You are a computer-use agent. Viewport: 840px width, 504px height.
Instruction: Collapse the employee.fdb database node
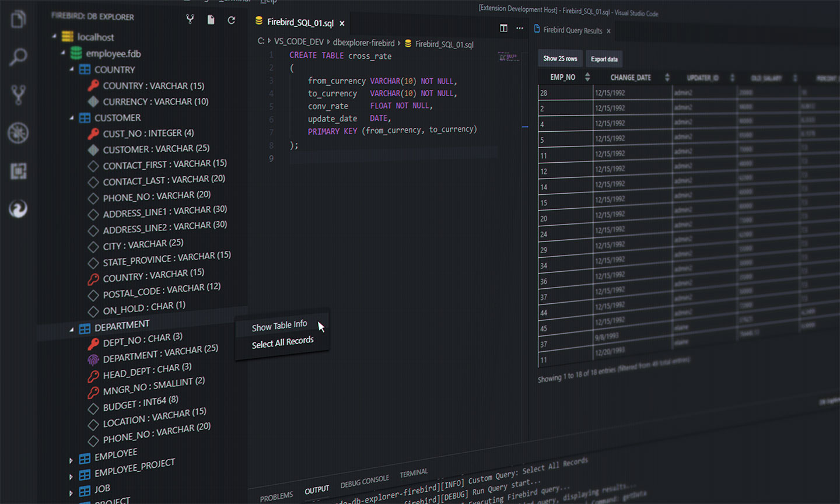(x=63, y=52)
